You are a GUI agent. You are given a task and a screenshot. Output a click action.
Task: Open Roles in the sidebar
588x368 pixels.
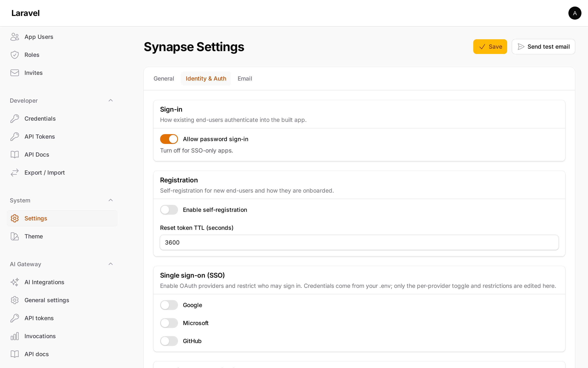click(x=62, y=55)
